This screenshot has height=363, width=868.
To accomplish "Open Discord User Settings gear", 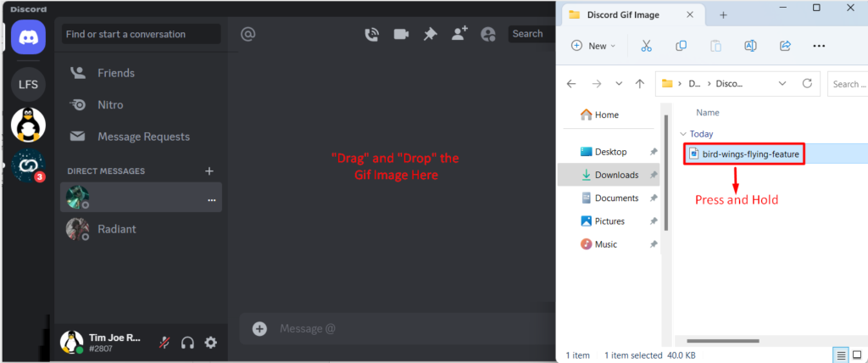I will coord(211,343).
